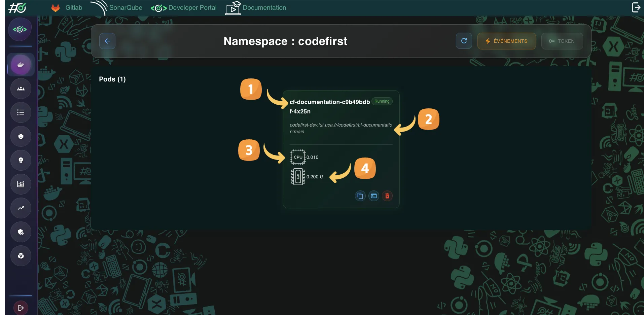Open the 3D package section in sidebar
The height and width of the screenshot is (315, 644).
click(x=21, y=255)
